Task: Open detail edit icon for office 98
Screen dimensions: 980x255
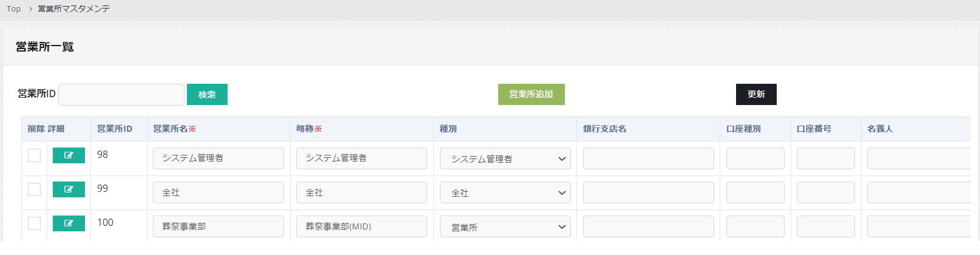Action: [69, 155]
